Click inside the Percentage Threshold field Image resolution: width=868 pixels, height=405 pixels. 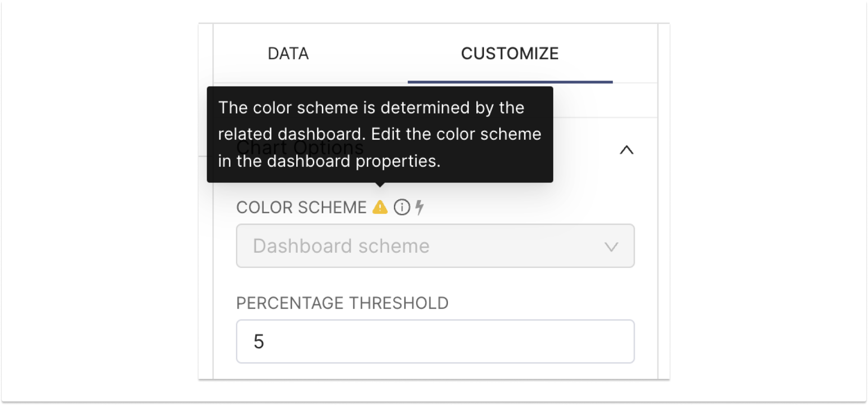(x=435, y=341)
